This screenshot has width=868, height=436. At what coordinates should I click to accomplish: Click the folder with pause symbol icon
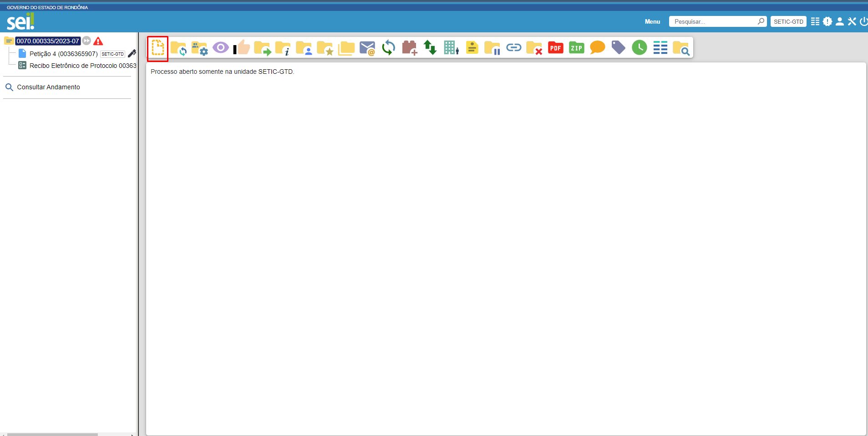point(492,48)
